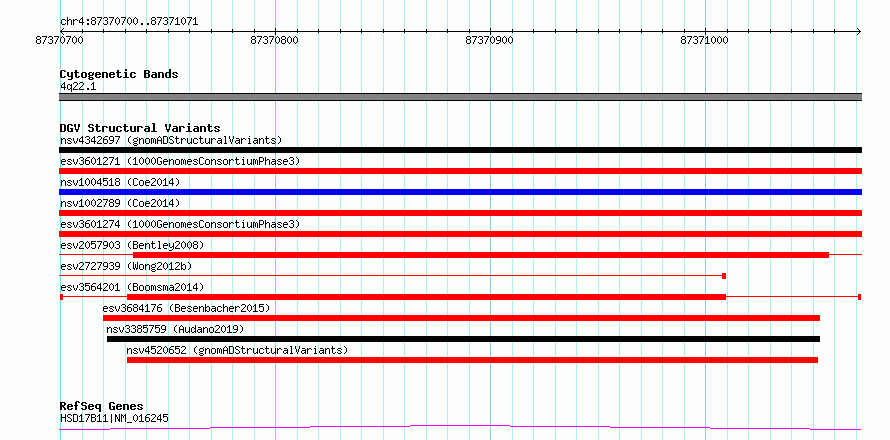The width and height of the screenshot is (890, 440).
Task: Click the red esv3601274 variant bar
Action: (460, 234)
